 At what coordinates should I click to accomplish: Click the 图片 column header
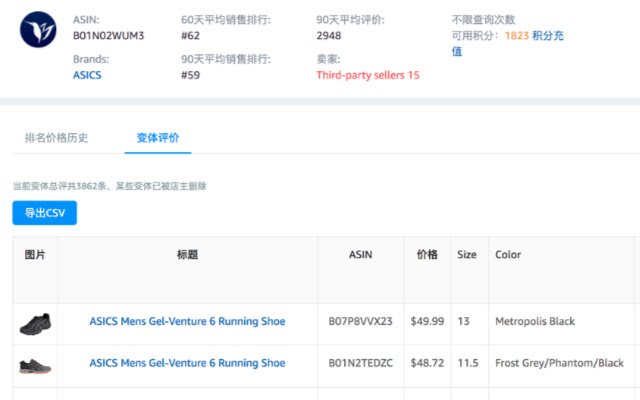pos(35,255)
